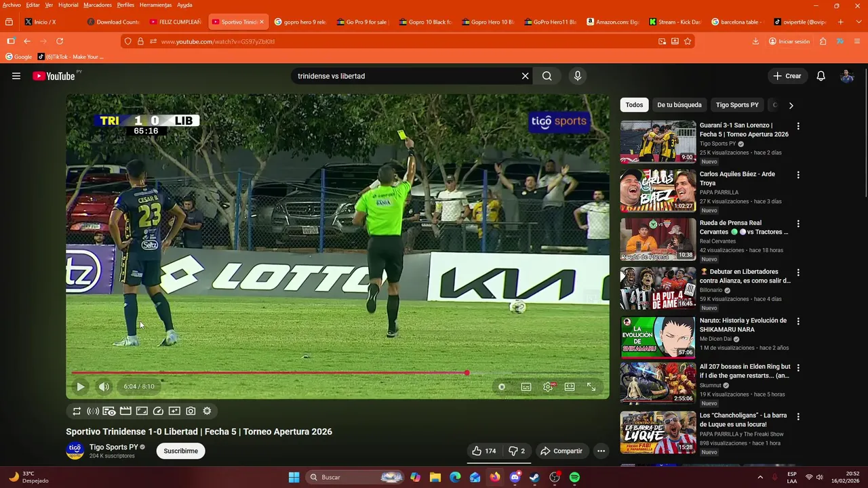Viewport: 868px width, 488px height.
Task: Toggle the autoplay switch in player
Action: tap(502, 386)
